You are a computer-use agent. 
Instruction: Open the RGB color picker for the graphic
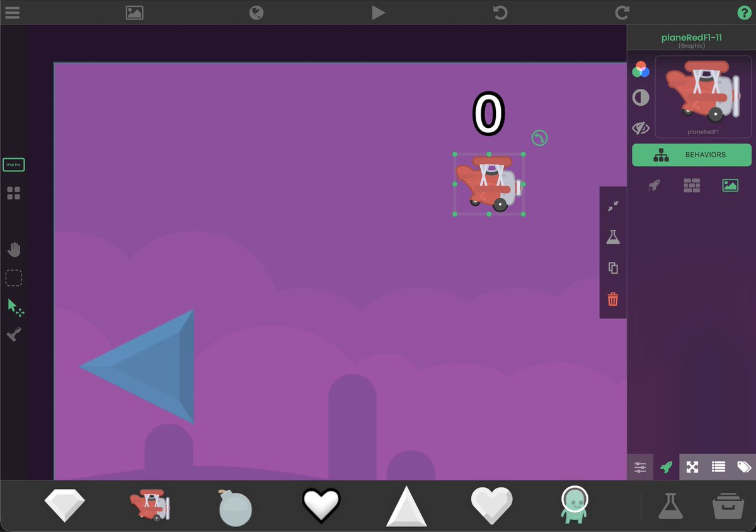[641, 69]
